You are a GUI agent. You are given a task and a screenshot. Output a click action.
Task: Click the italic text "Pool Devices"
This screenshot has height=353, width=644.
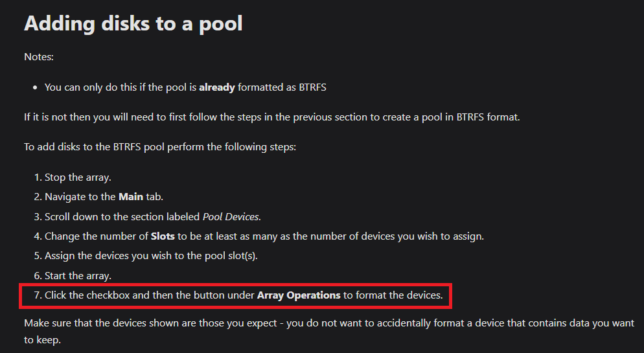click(x=231, y=216)
